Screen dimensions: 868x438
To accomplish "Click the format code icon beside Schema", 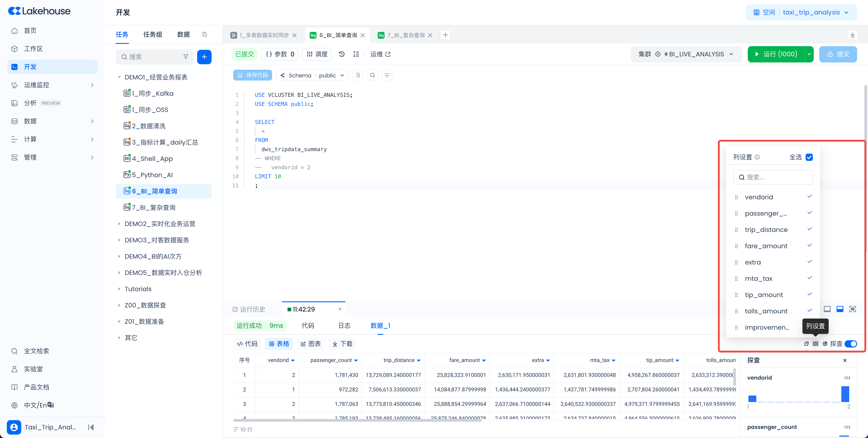I will (358, 75).
